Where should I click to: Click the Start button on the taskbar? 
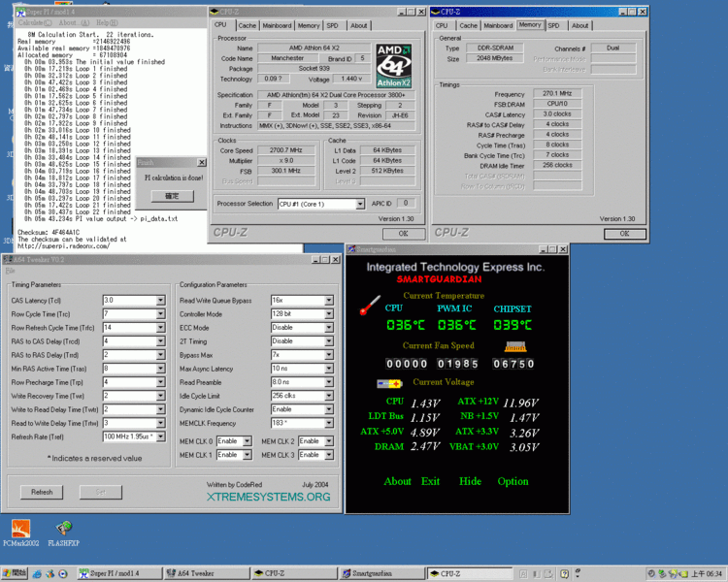click(15, 573)
